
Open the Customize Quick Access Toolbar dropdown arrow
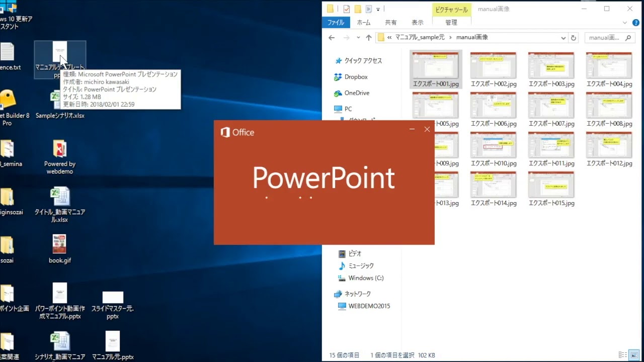(378, 9)
